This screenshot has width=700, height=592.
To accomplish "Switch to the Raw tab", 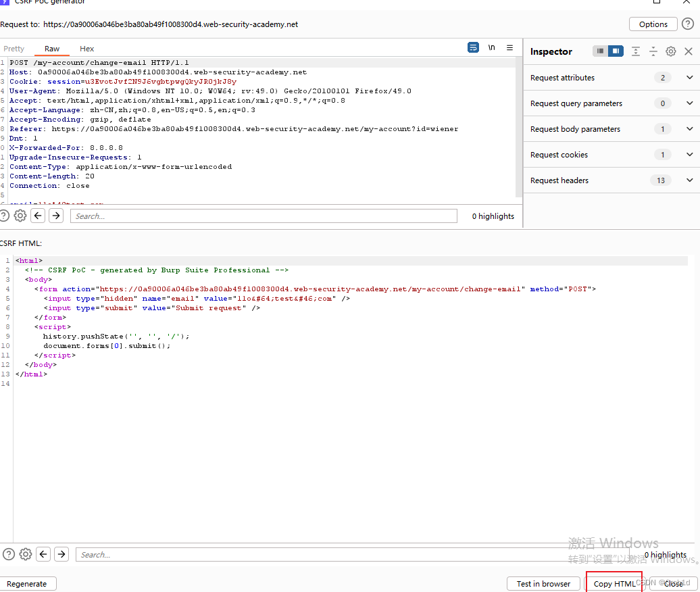I will click(x=52, y=49).
